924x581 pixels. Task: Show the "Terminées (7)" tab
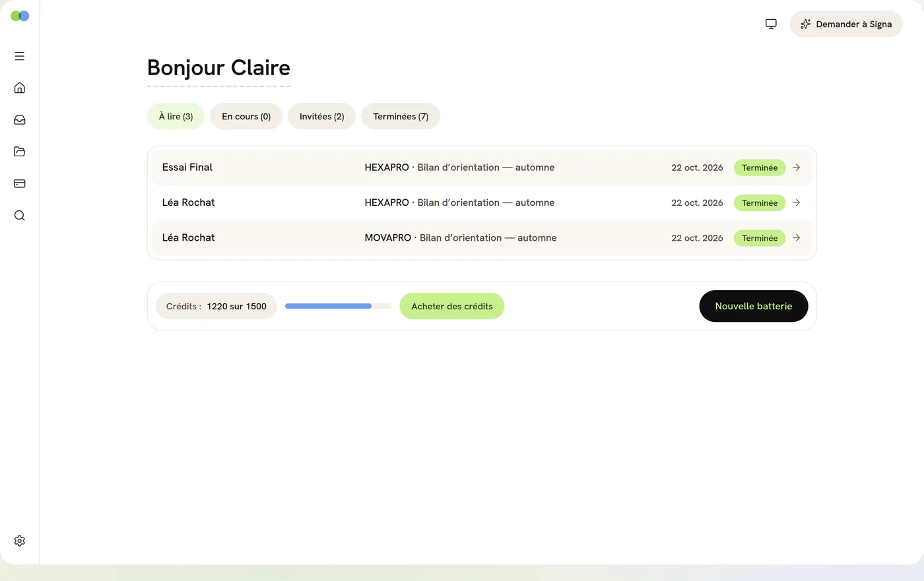[401, 116]
